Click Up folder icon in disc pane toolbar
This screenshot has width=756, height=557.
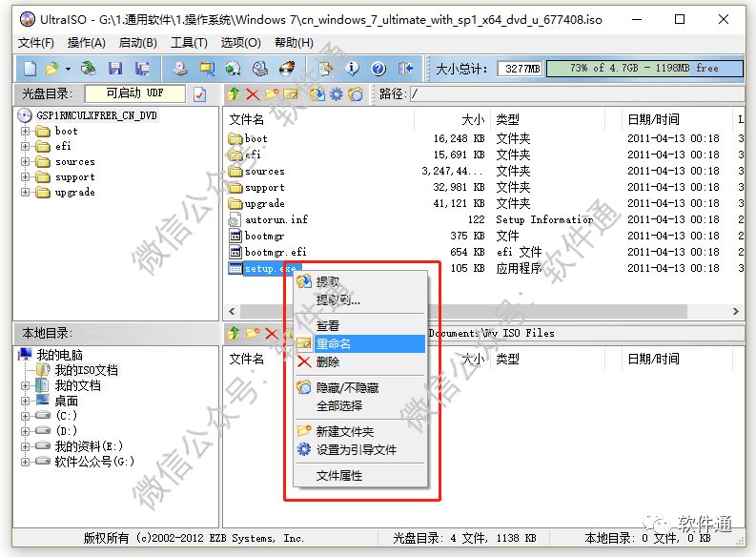tap(234, 94)
